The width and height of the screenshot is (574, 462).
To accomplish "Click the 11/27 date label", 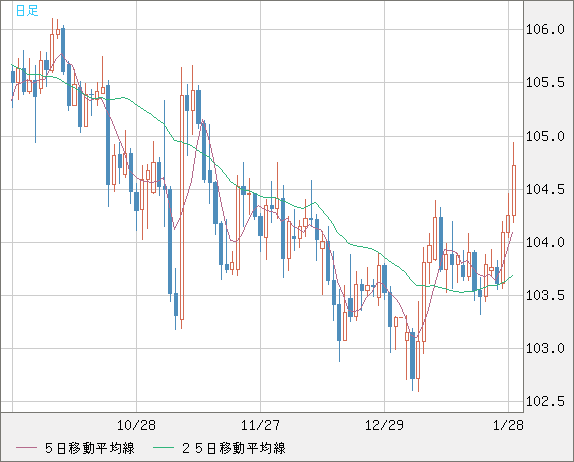I will (260, 425).
